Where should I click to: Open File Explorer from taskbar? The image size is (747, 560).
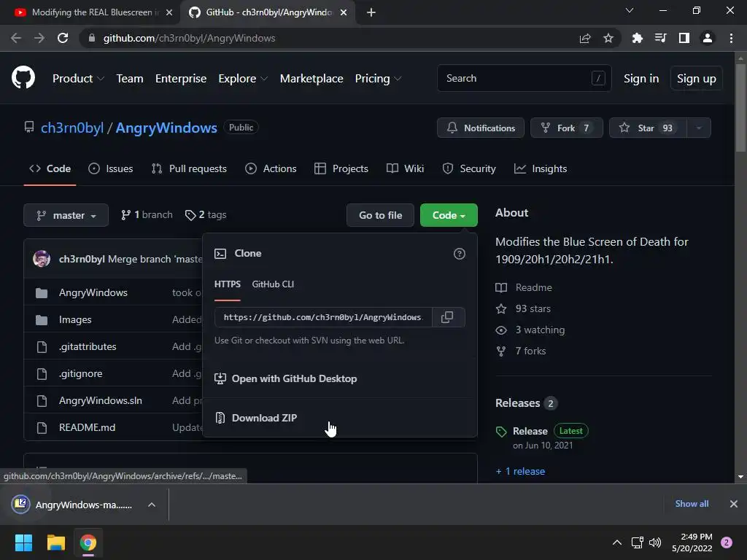click(x=55, y=542)
